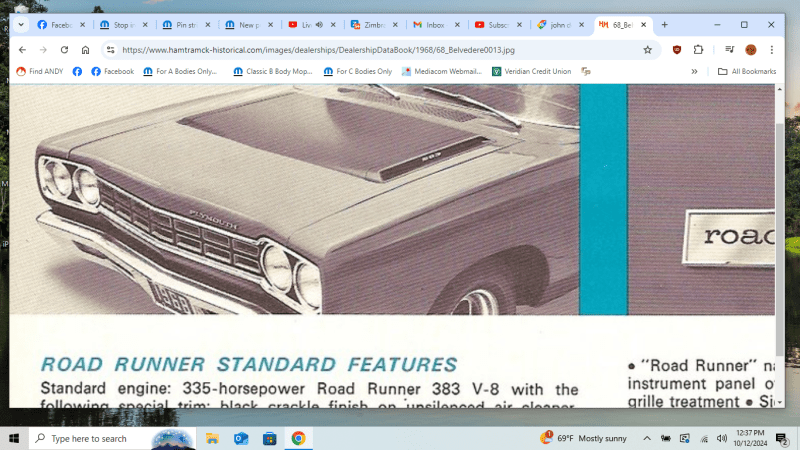This screenshot has height=450, width=800.
Task: Open the red shield extension icon
Action: click(677, 49)
